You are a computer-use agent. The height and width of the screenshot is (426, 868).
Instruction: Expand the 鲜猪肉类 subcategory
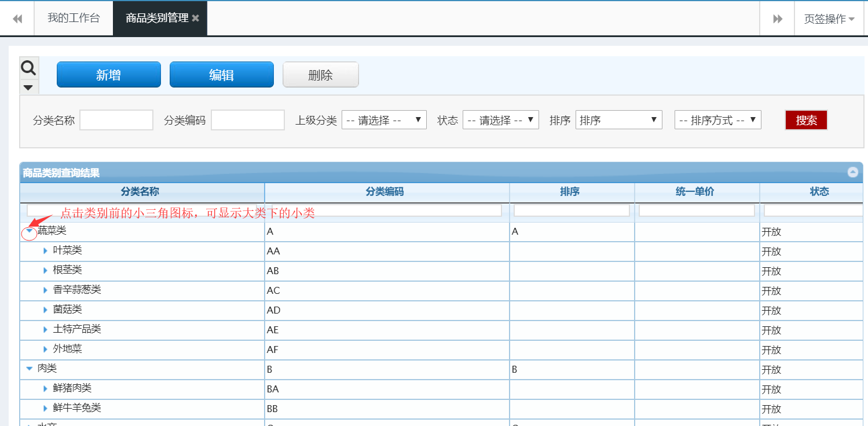(x=46, y=389)
